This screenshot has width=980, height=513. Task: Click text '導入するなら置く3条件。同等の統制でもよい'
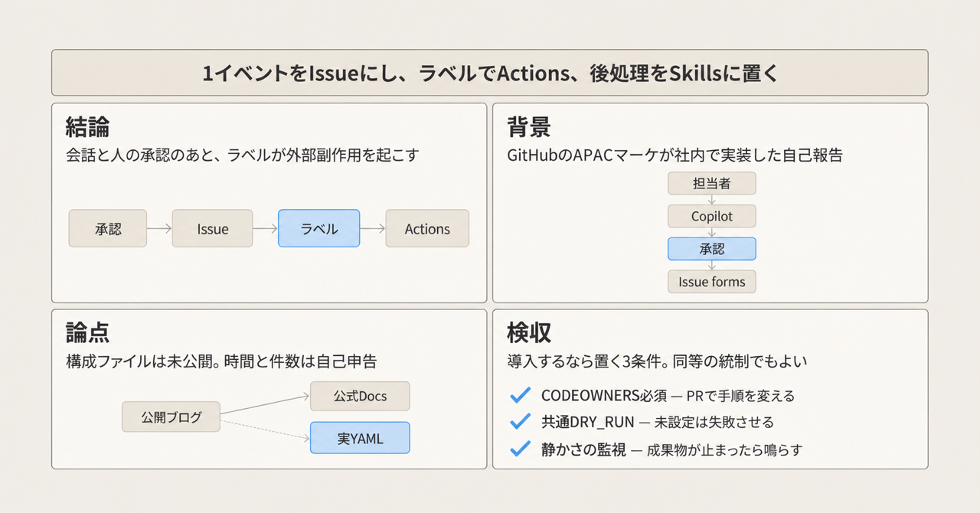(x=658, y=361)
